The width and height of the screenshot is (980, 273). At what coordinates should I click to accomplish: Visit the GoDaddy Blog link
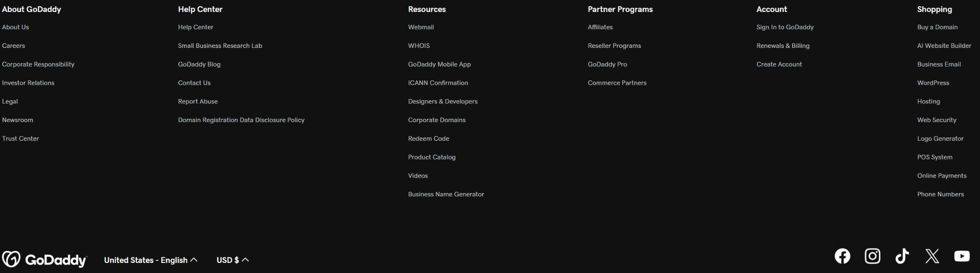(x=199, y=64)
